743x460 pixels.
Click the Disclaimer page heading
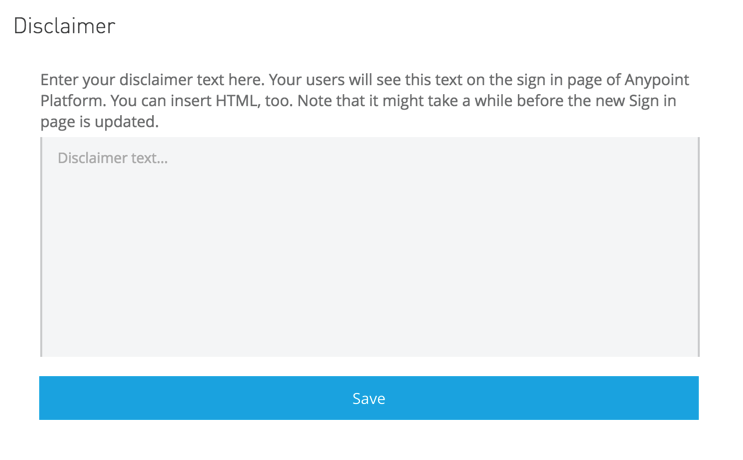point(65,26)
